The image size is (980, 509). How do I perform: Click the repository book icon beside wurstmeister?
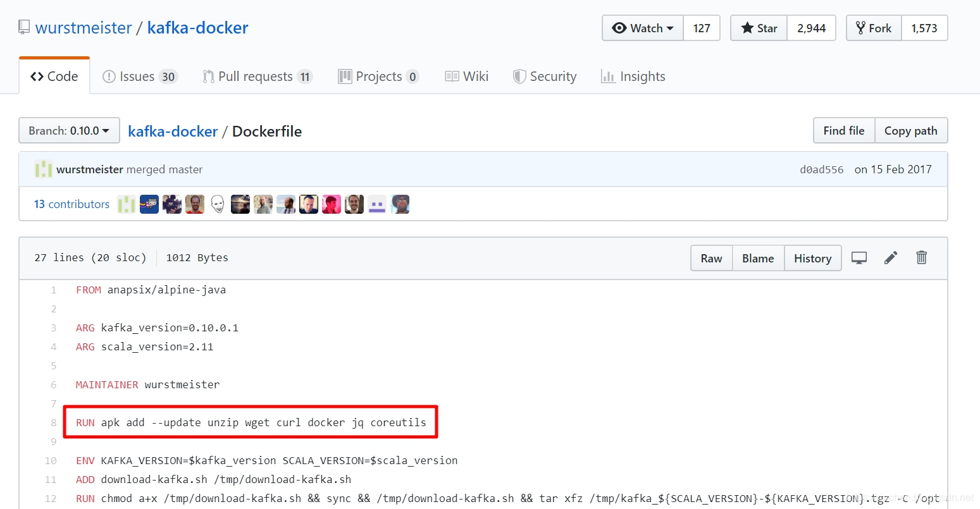(24, 27)
